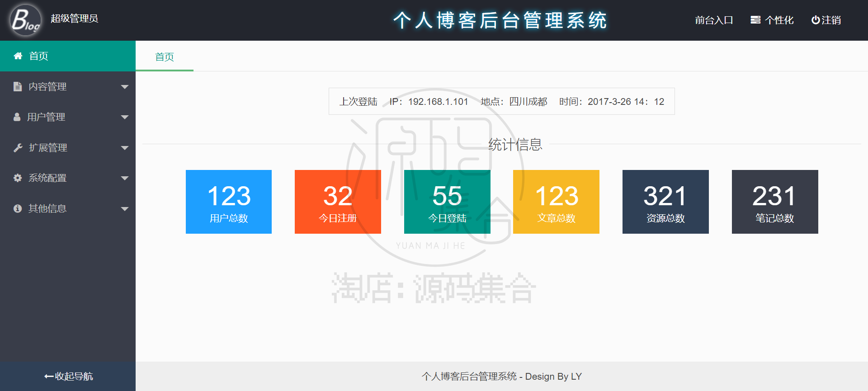Click the document icon for 内容管理

pos(18,86)
